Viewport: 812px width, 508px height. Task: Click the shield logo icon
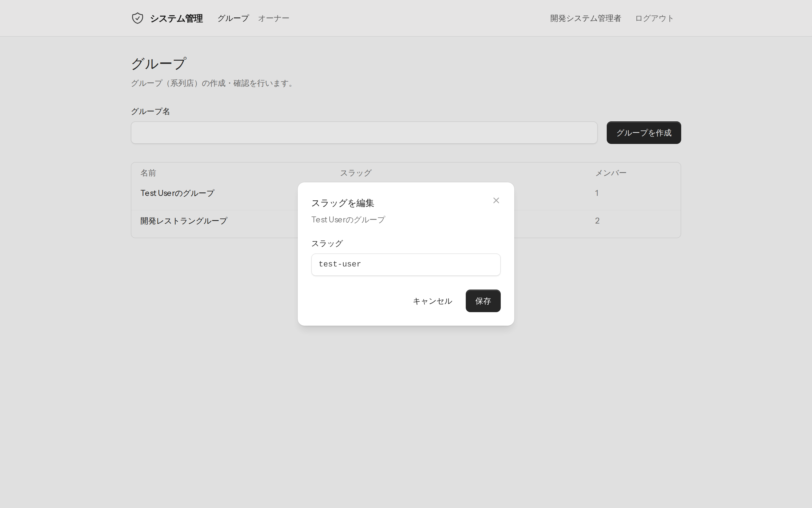[138, 18]
